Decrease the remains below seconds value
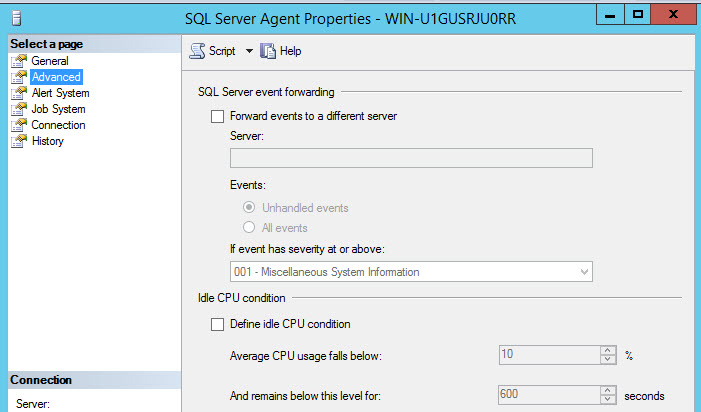This screenshot has width=701, height=412. (x=607, y=399)
